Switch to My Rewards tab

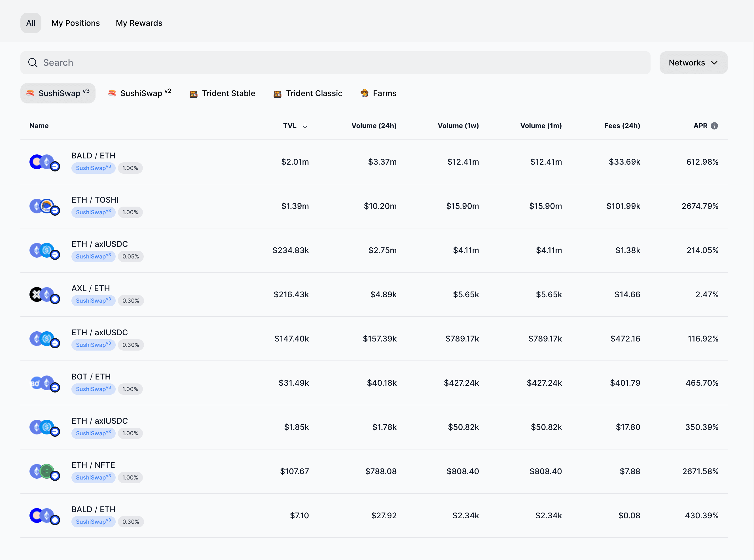click(139, 23)
